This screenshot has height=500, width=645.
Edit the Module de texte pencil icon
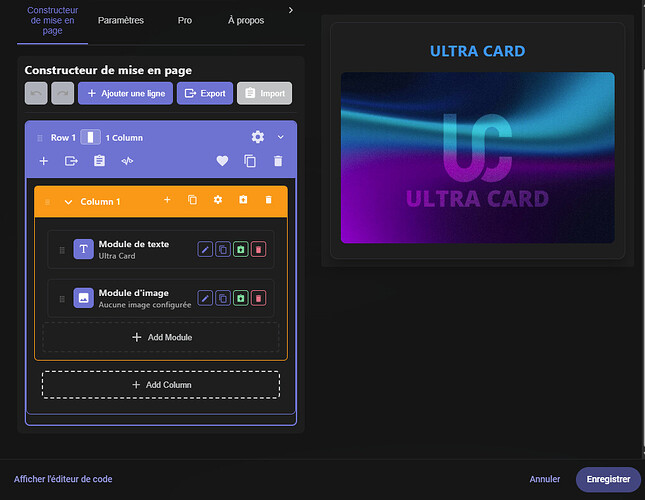(205, 249)
